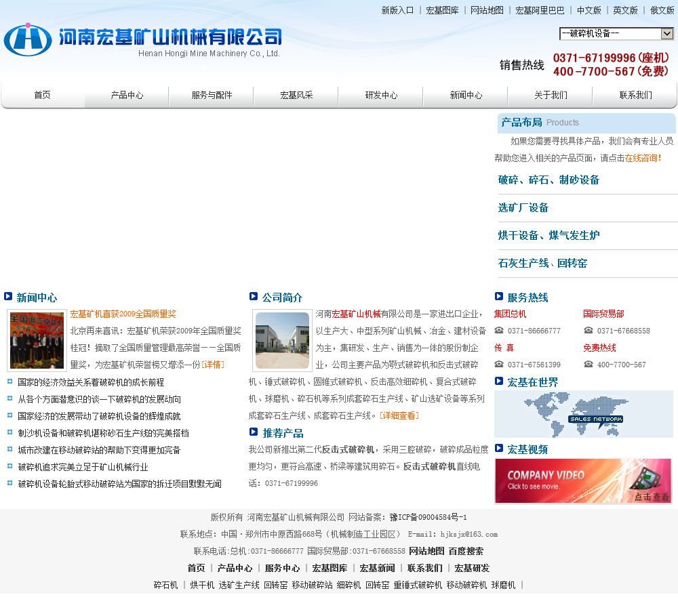Click footer 宏基研发 link
Viewport: 678px width, 616px height.
[472, 568]
